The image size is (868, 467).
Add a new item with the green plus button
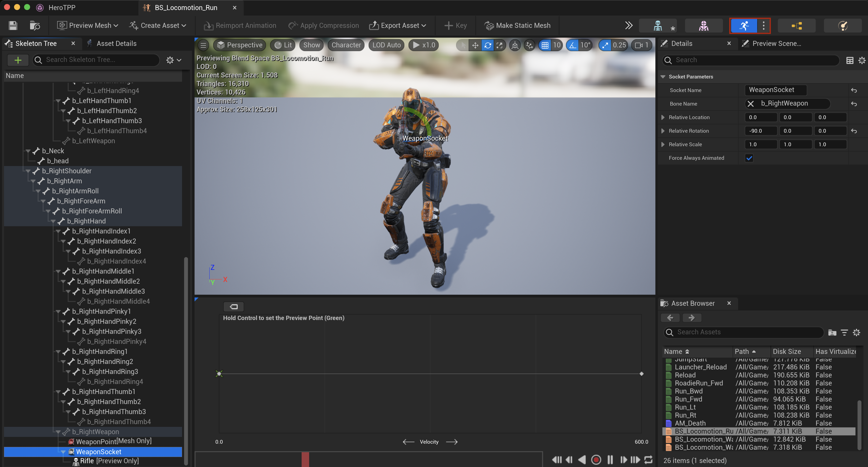[18, 60]
